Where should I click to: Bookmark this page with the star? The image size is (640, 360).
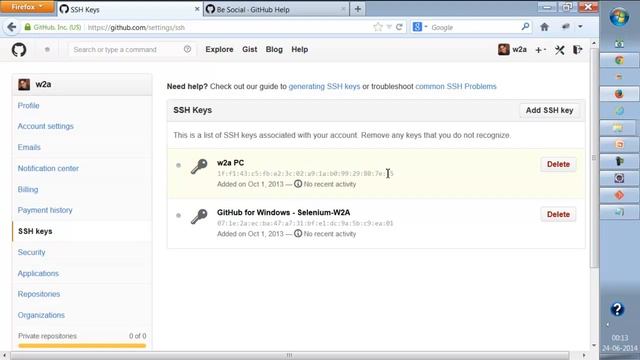coord(378,27)
